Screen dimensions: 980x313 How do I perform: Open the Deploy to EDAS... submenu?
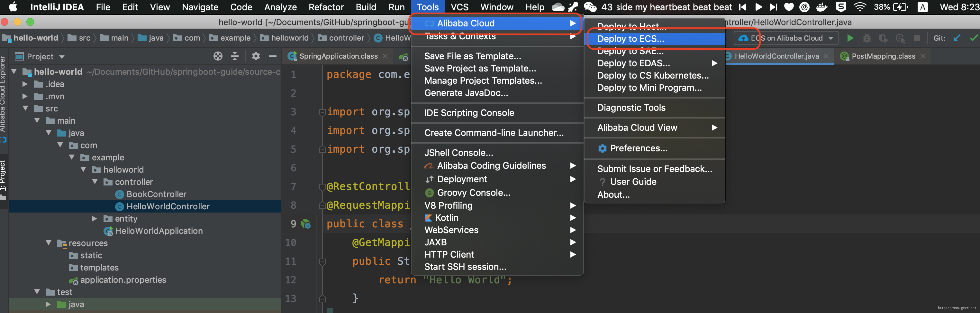tap(654, 63)
